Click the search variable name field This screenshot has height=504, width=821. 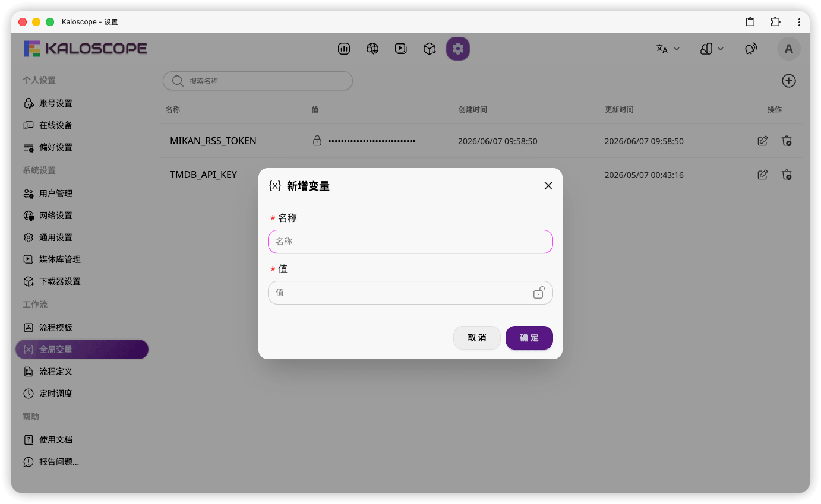click(x=258, y=81)
